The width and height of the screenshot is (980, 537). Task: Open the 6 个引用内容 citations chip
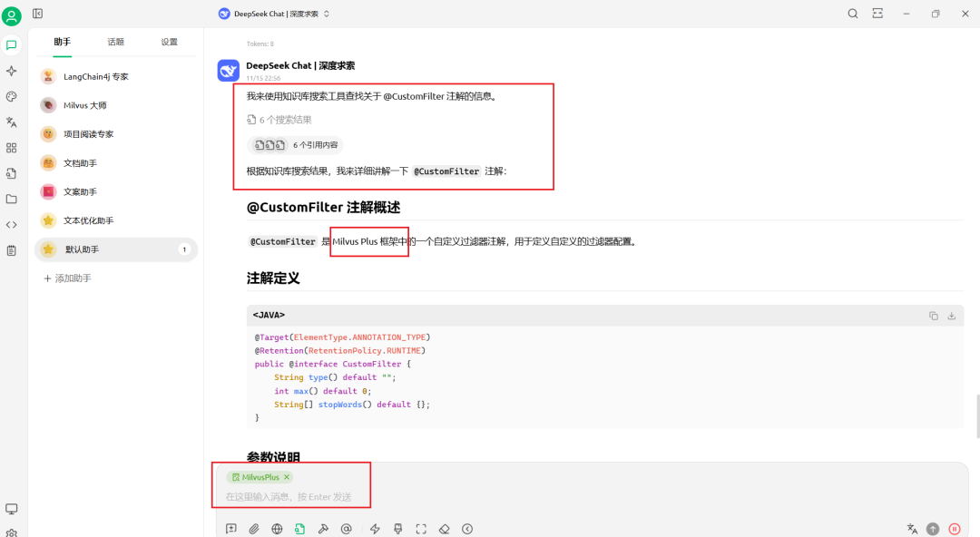[x=295, y=145]
